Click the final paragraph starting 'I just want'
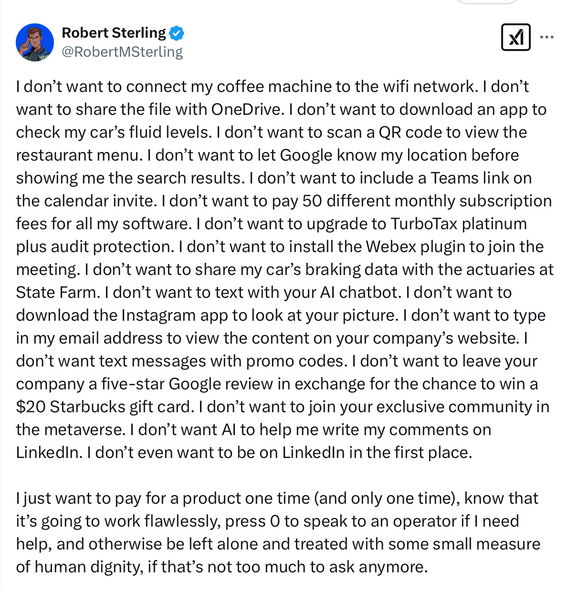Viewport: 568px width, 590px height. tap(278, 532)
